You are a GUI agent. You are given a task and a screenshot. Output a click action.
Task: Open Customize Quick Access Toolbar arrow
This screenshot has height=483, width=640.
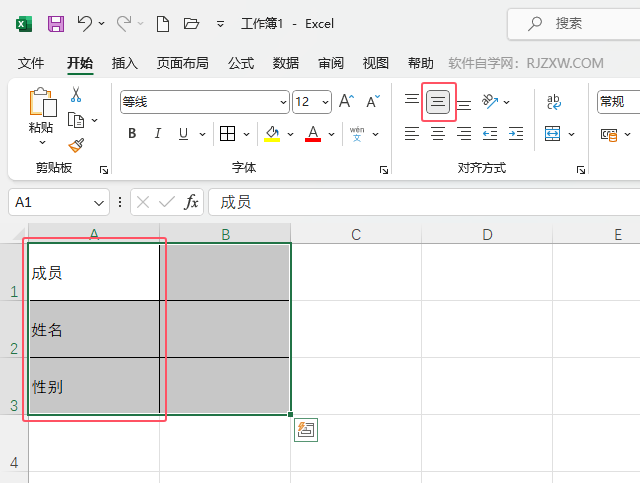[x=220, y=24]
